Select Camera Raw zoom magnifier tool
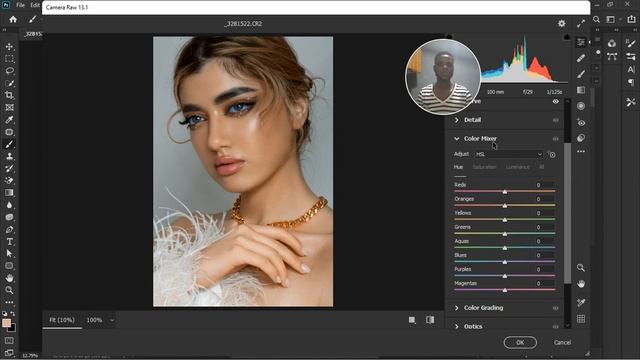 (x=581, y=268)
